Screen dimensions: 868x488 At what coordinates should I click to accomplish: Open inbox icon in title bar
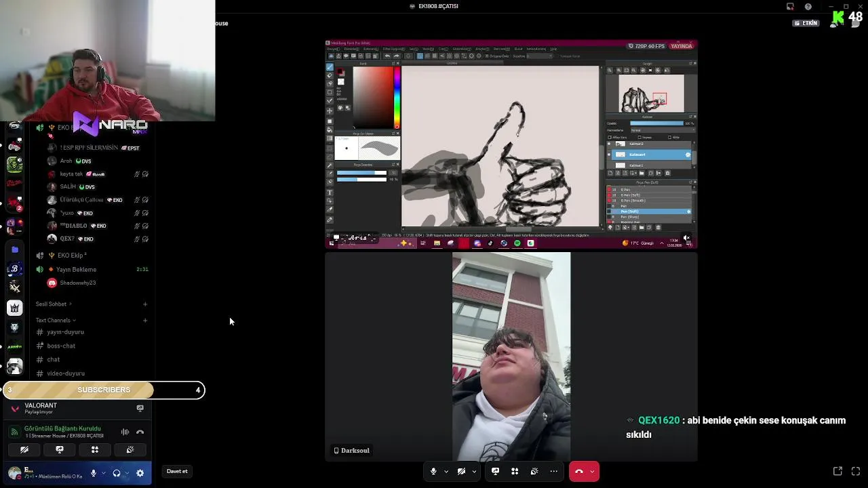pyautogui.click(x=790, y=6)
